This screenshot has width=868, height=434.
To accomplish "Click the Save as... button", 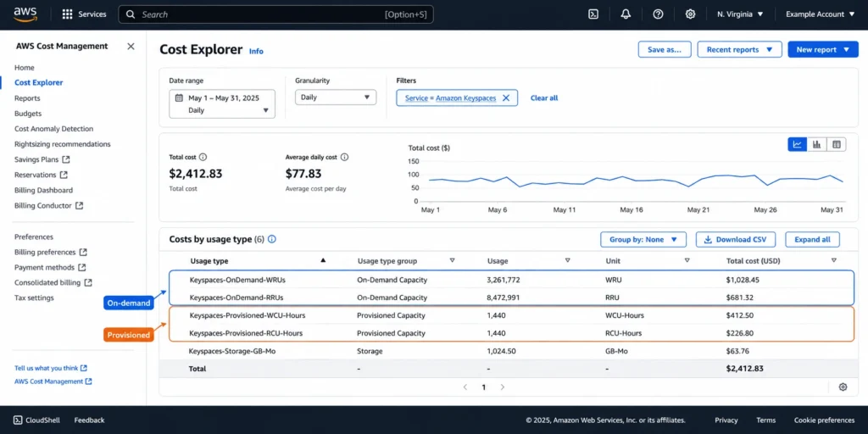I will (665, 49).
